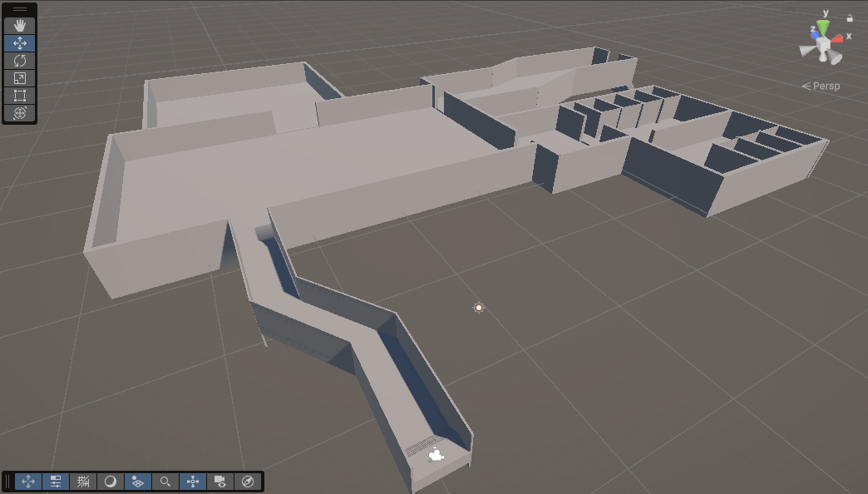This screenshot has height=494, width=868.
Task: Select the directional light sun gizmo
Action: (479, 308)
